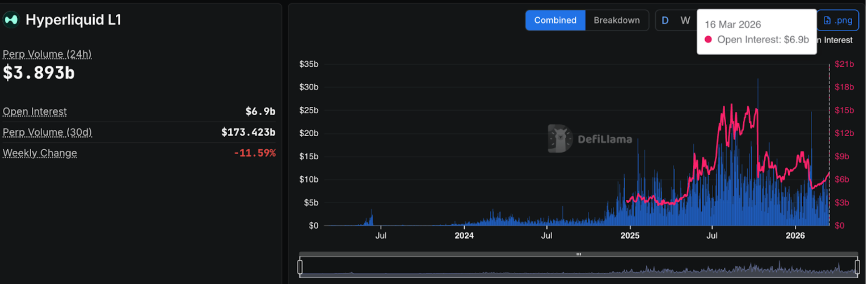Click the Perp Volume (30d) label
Image resolution: width=868 pixels, height=284 pixels.
click(47, 132)
